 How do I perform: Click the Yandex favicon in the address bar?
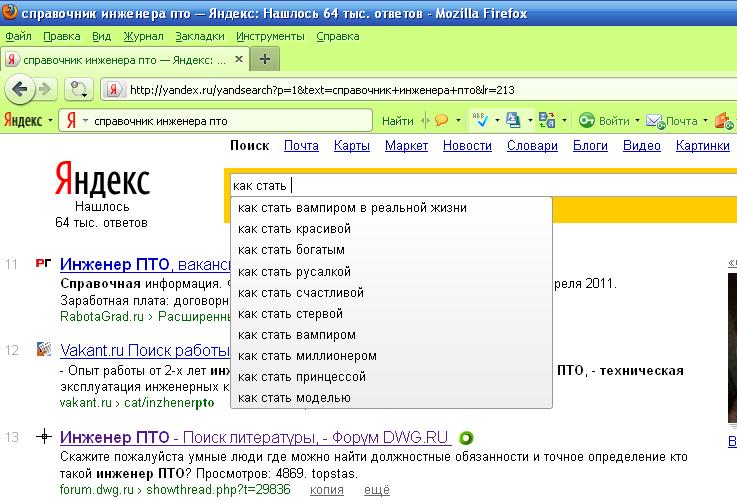(114, 89)
